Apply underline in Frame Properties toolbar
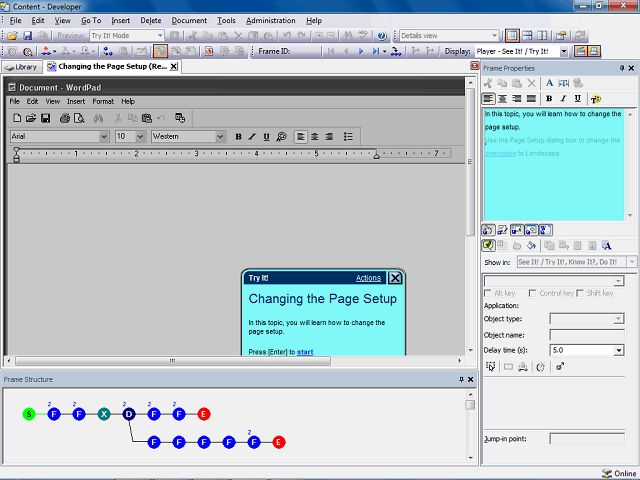This screenshot has height=480, width=640. tap(578, 99)
